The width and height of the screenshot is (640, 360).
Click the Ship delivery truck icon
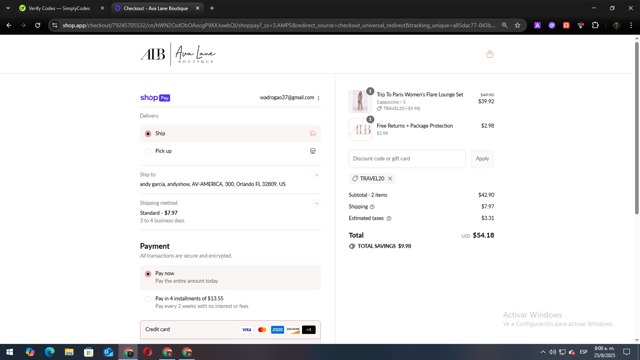(313, 133)
